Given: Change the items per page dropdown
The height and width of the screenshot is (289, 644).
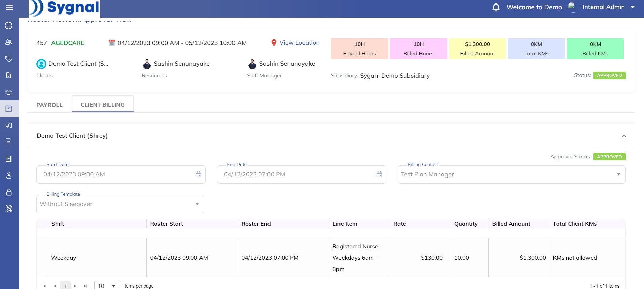Looking at the screenshot, I should 107,286.
